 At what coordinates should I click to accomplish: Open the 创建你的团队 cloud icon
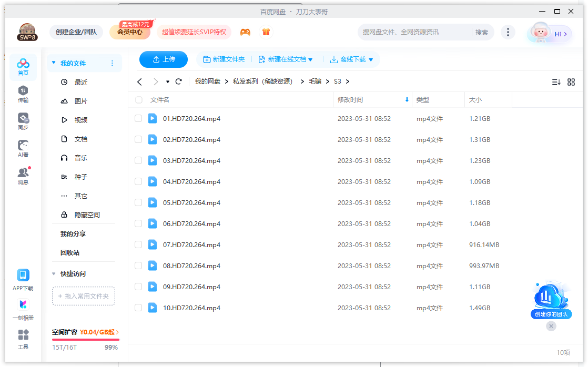pos(551,300)
